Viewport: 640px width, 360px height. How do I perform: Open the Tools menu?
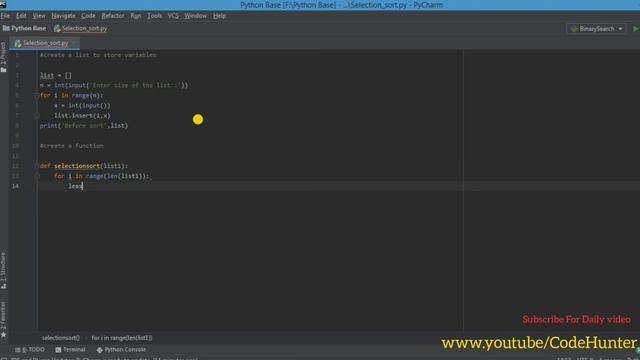pyautogui.click(x=154, y=16)
